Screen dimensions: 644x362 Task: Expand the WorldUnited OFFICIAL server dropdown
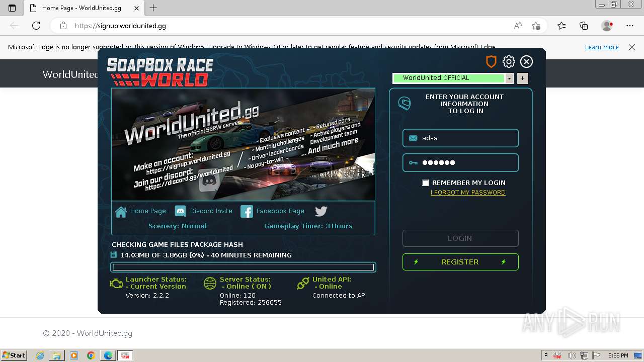[509, 78]
